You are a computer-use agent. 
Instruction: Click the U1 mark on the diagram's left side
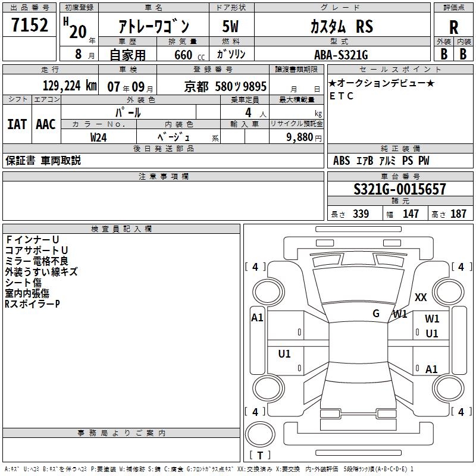coord(284,354)
